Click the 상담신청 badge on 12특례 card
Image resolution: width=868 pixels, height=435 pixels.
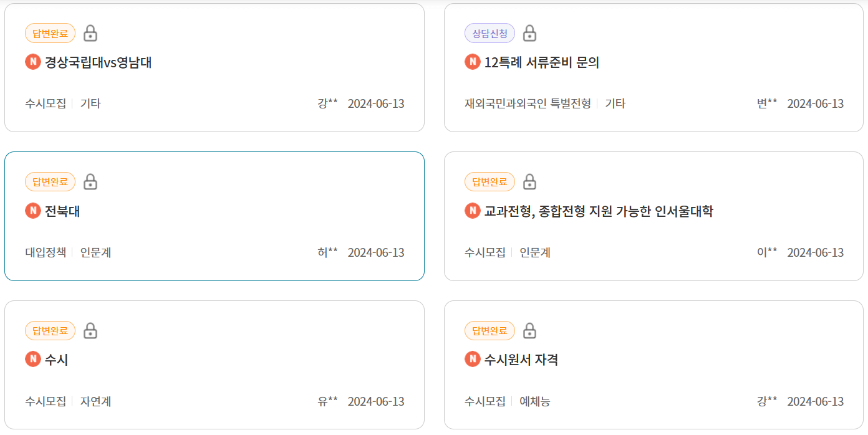pyautogui.click(x=489, y=33)
